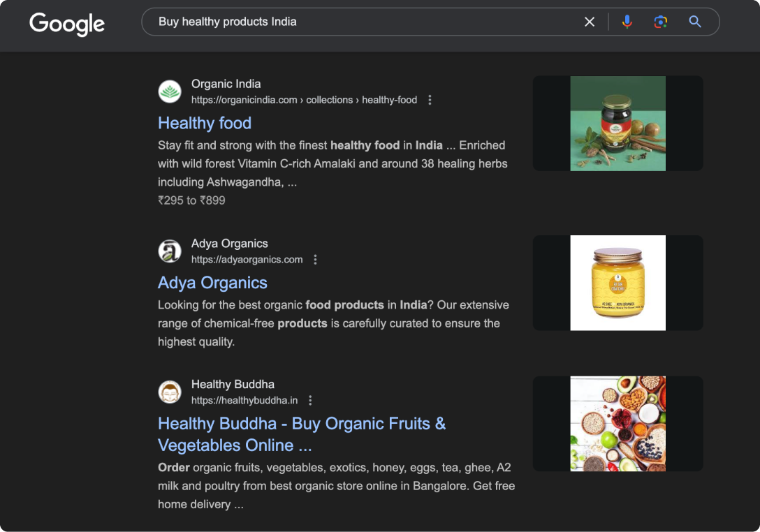Click the healthybuddha.in URL
Image resolution: width=760 pixels, height=532 pixels.
click(244, 400)
